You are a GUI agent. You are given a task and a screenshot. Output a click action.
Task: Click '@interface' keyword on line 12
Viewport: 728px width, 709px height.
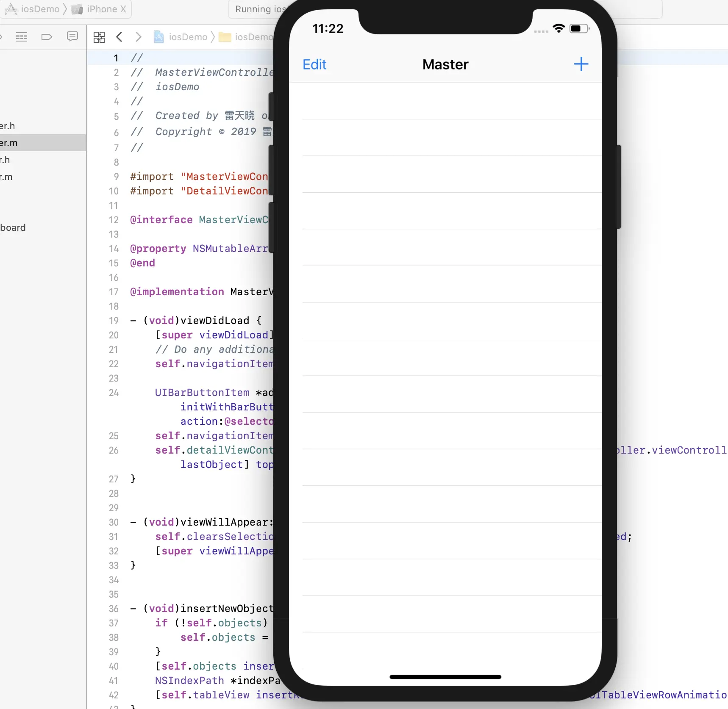pyautogui.click(x=161, y=220)
